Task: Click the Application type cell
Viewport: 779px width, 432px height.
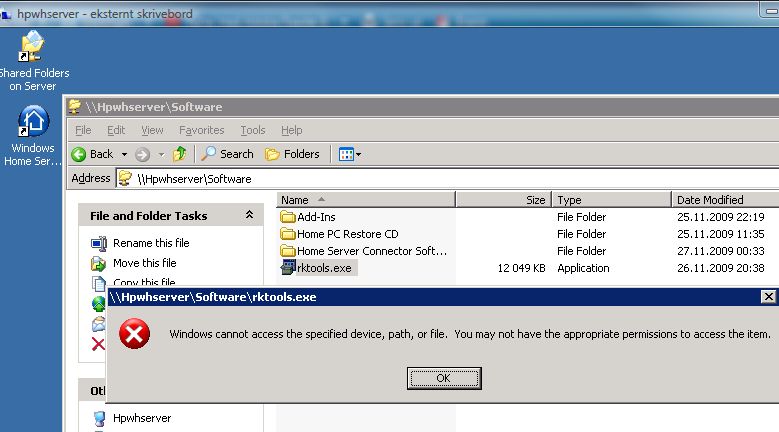Action: (583, 268)
